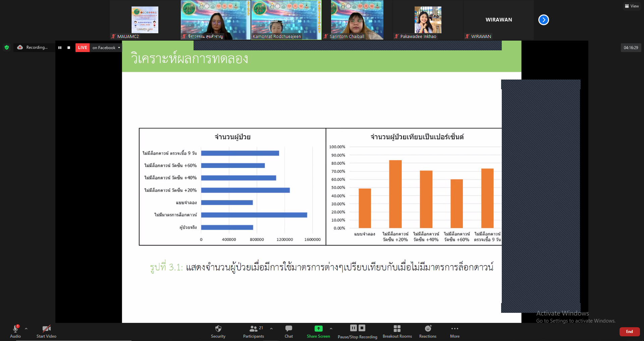Screen dimensions: 644x341
Task: Click the red LIVE badge
Action: (83, 48)
